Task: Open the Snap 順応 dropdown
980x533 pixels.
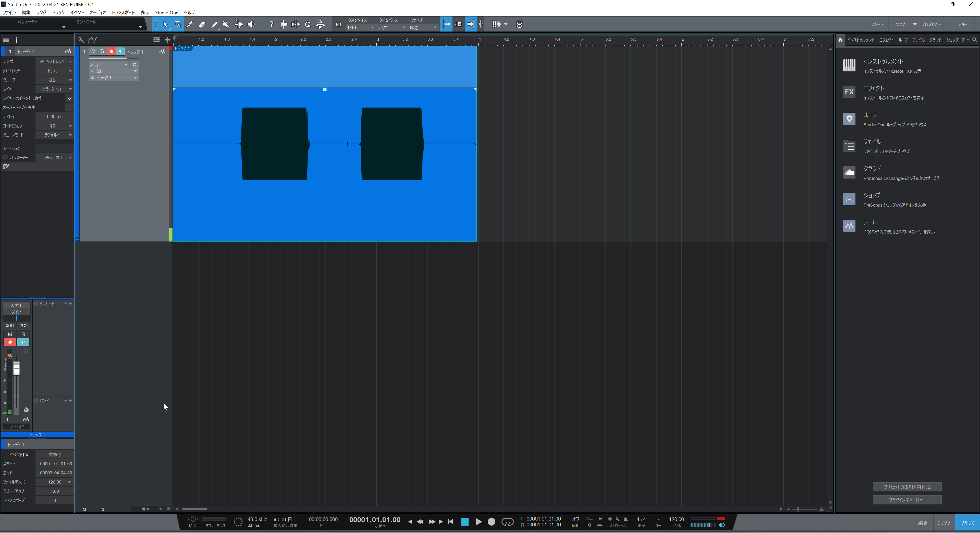Action: (x=423, y=27)
